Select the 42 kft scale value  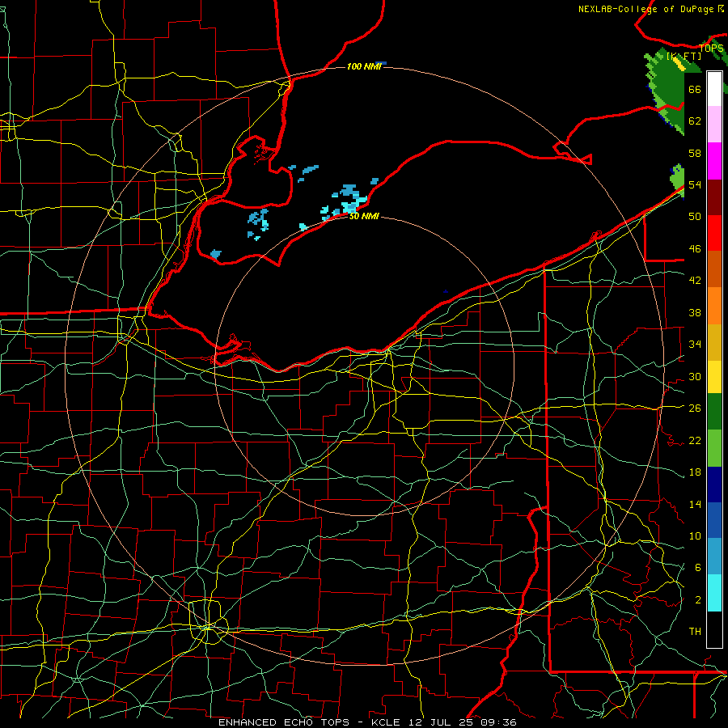point(695,281)
